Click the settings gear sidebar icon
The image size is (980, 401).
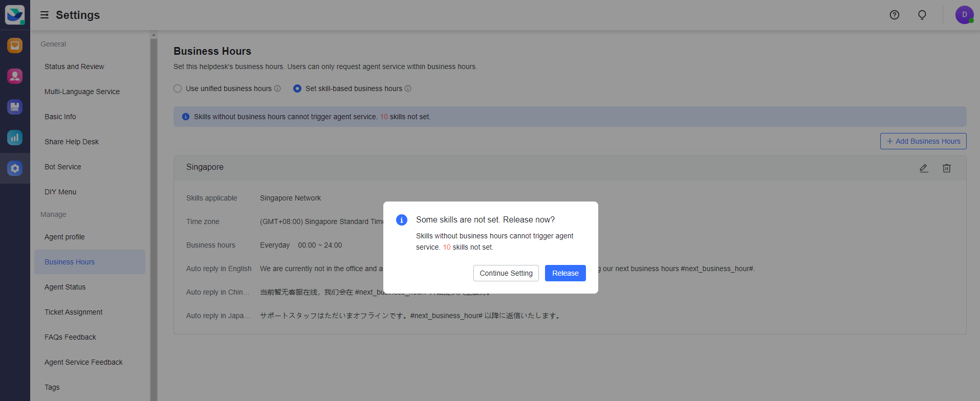click(x=15, y=168)
